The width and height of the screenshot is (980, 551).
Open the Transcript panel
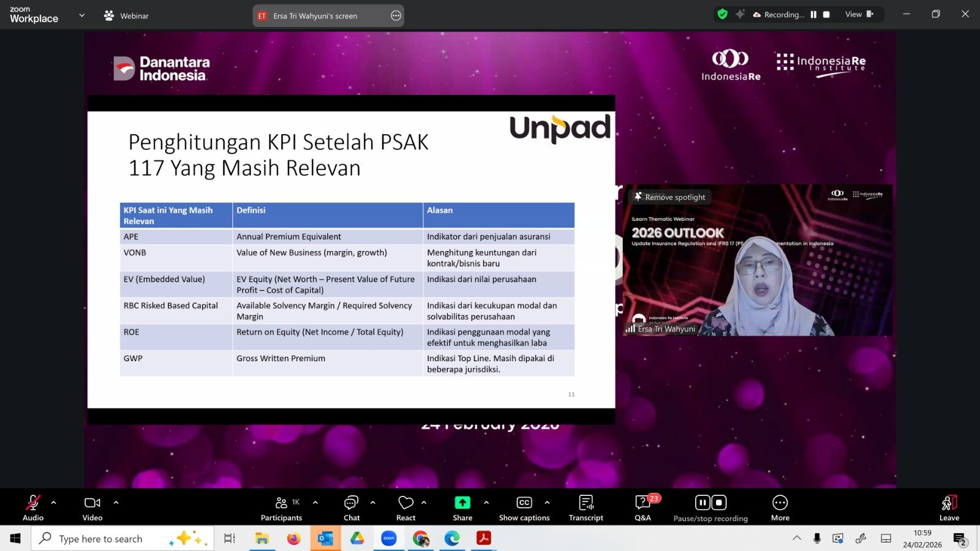tap(586, 508)
